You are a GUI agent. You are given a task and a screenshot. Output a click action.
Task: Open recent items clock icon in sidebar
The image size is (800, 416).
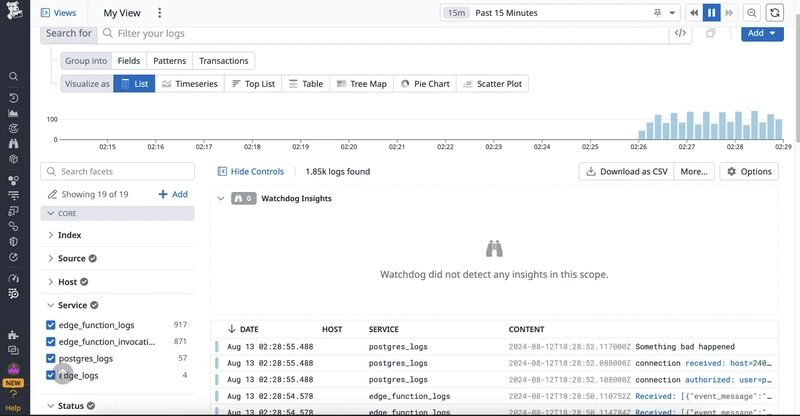(x=14, y=97)
